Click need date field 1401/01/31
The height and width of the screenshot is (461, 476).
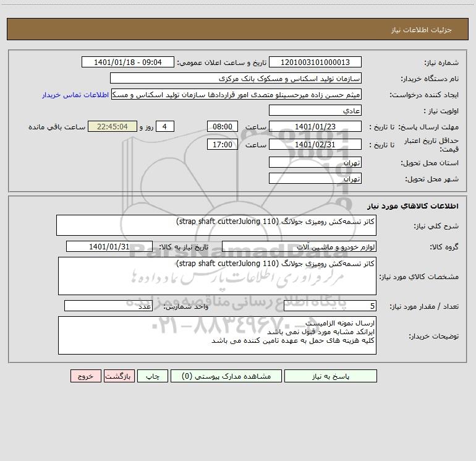coord(109,246)
